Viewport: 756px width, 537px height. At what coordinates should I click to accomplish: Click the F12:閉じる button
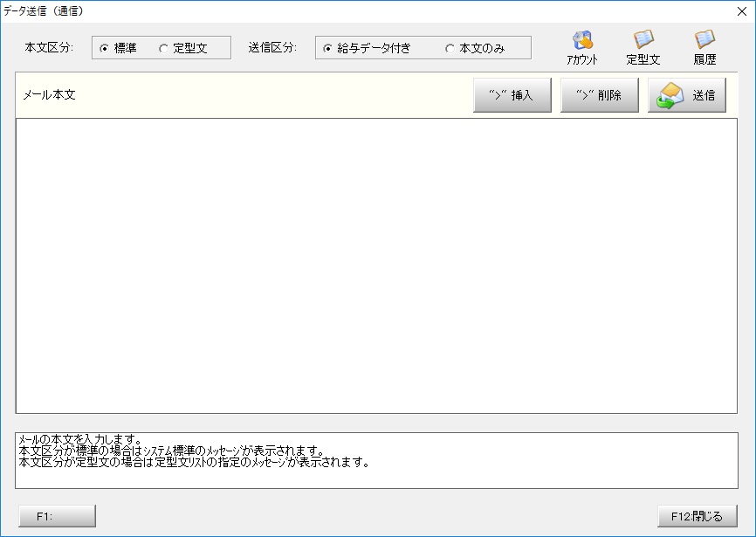[x=698, y=516]
